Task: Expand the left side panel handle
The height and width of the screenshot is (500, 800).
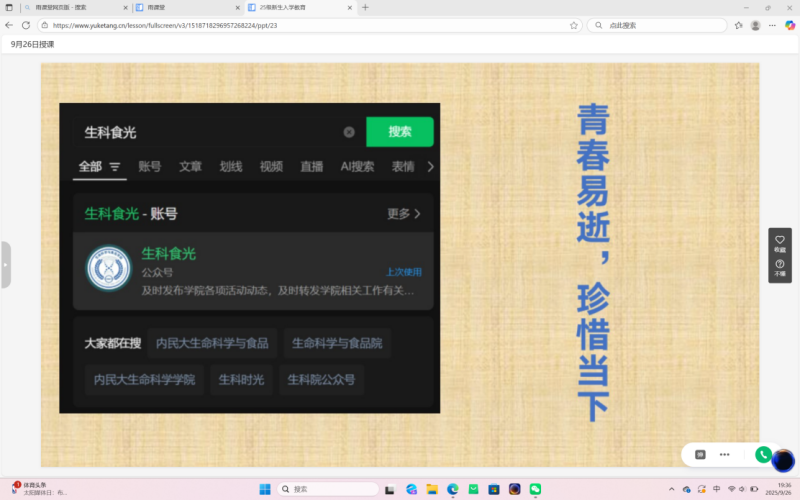Action: 5,265
